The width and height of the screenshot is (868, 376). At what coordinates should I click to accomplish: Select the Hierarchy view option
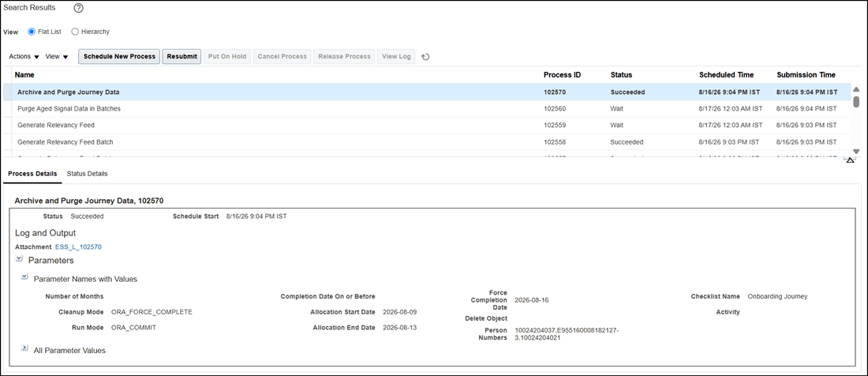[x=75, y=32]
